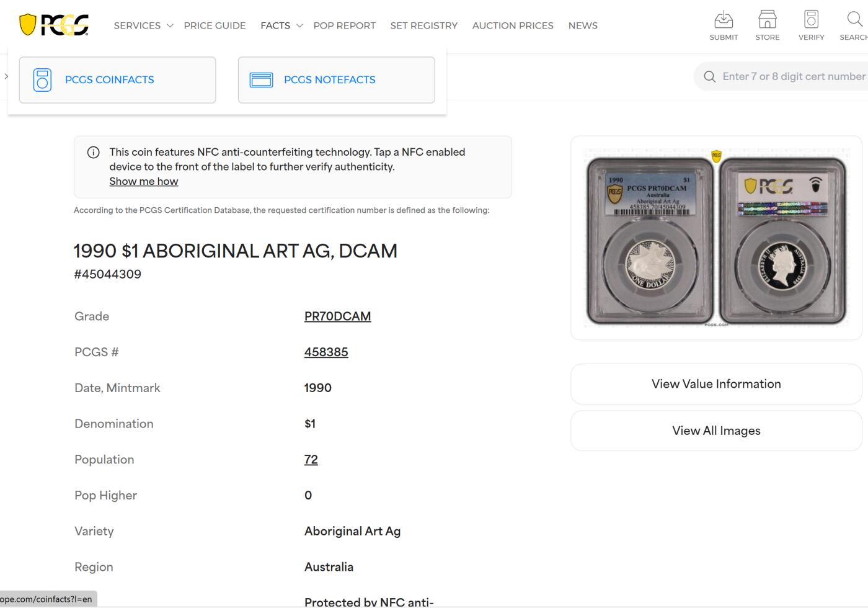868x608 pixels.
Task: Click the Search magnifier icon in header
Action: pos(854,20)
